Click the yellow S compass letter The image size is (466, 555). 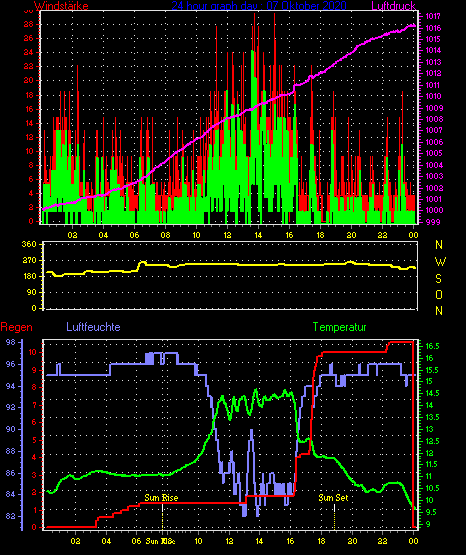[x=438, y=279]
